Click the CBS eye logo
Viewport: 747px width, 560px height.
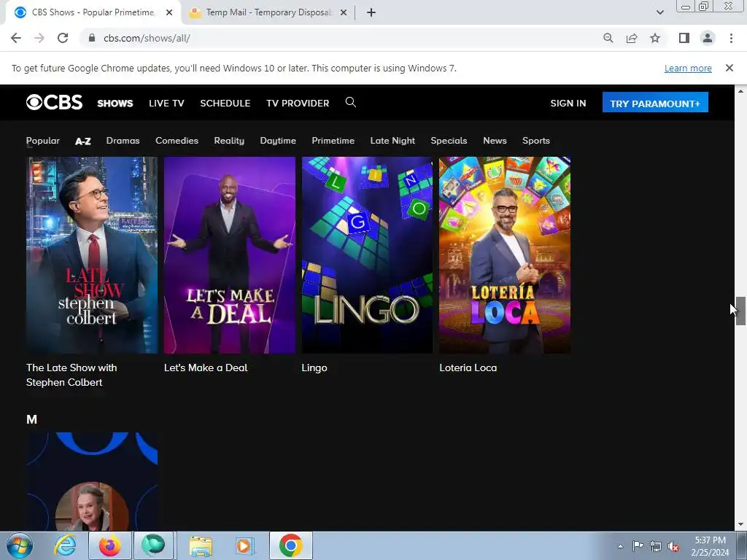click(x=54, y=102)
